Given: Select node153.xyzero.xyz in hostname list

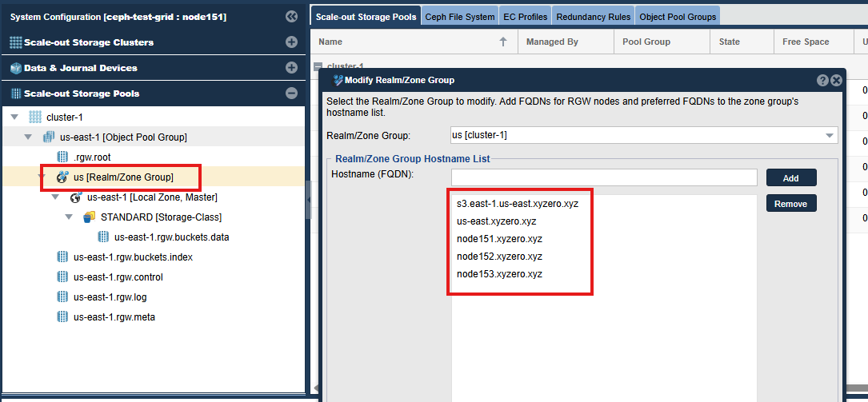Looking at the screenshot, I should [x=499, y=273].
